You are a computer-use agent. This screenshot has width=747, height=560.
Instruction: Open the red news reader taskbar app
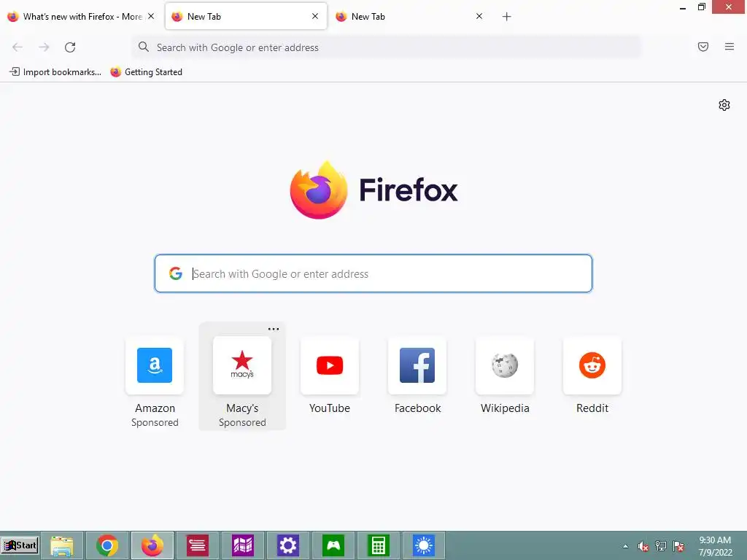[197, 545]
